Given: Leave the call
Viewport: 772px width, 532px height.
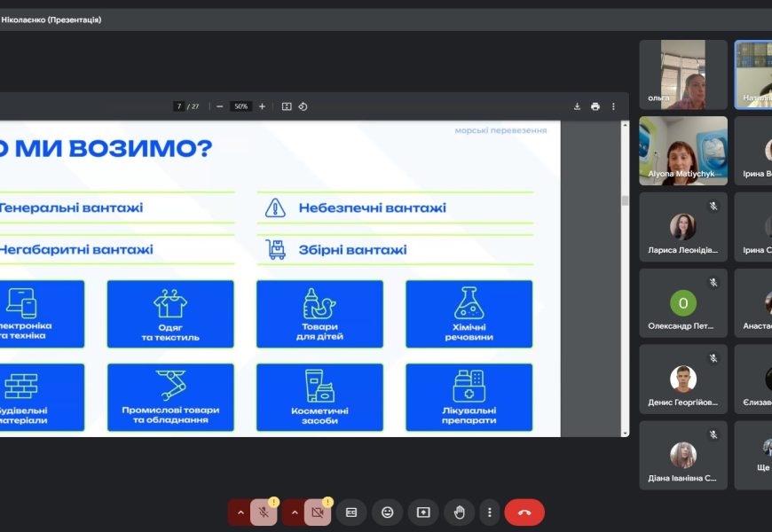Looking at the screenshot, I should (524, 512).
